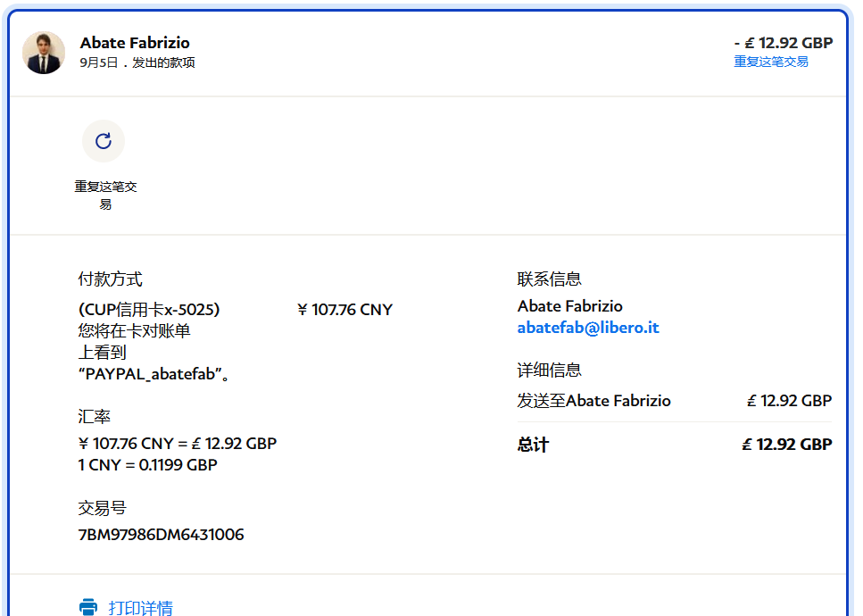863x616 pixels.
Task: Click the circular repeat transaction icon
Action: click(x=104, y=141)
